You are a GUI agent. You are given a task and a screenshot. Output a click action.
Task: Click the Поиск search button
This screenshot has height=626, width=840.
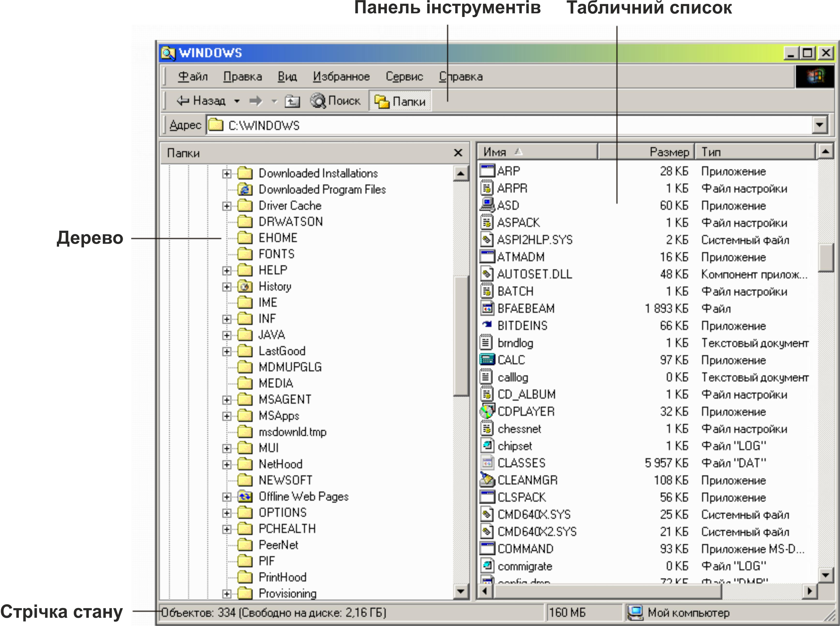(335, 101)
